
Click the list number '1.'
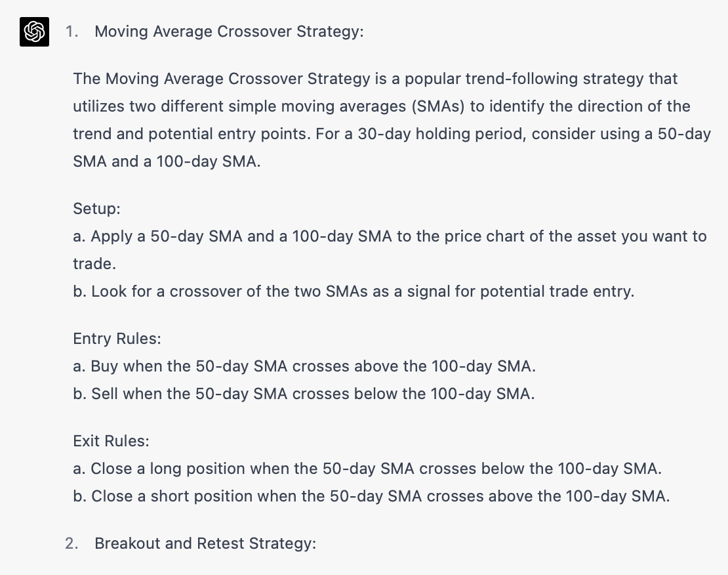coord(72,32)
